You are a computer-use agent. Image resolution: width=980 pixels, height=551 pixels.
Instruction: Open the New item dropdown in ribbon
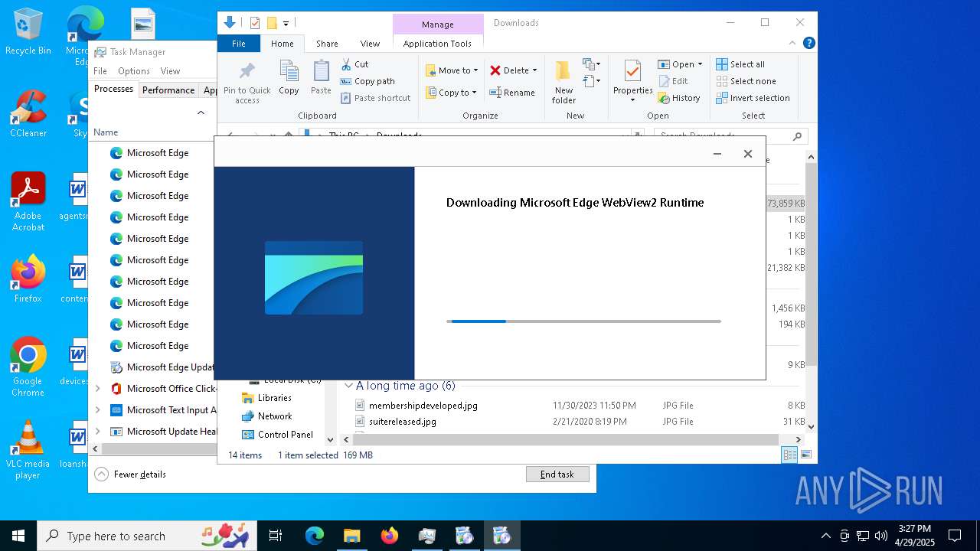[x=591, y=64]
